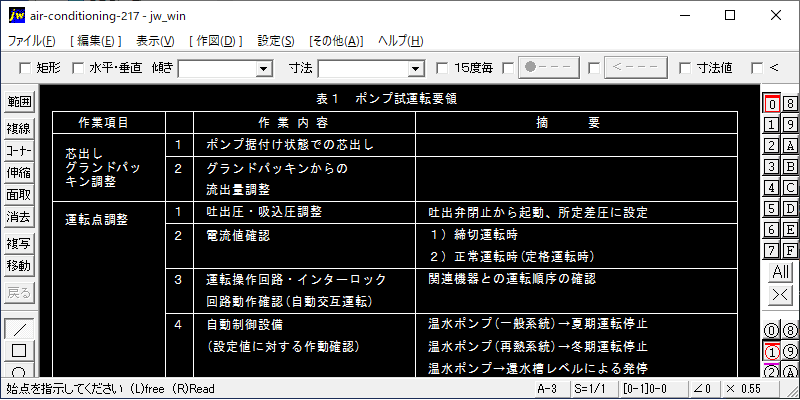Click the layer 0 button

pyautogui.click(x=772, y=103)
